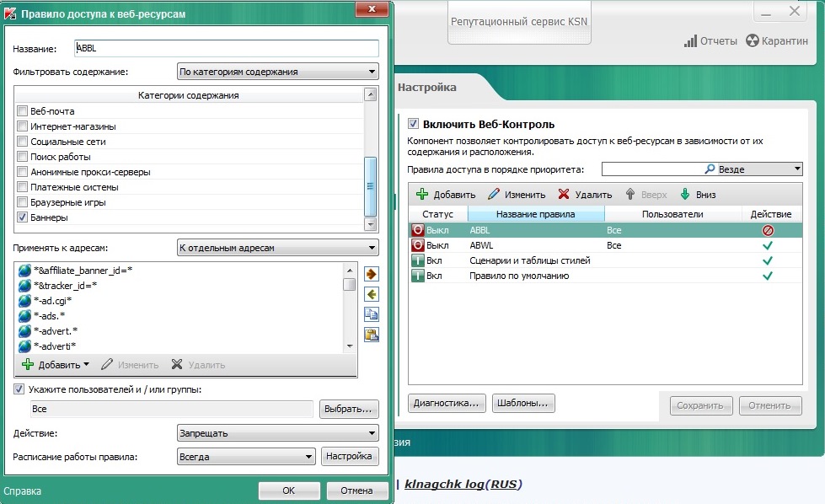Click the block action icon of ABBL
This screenshot has height=504, width=825.
[768, 230]
